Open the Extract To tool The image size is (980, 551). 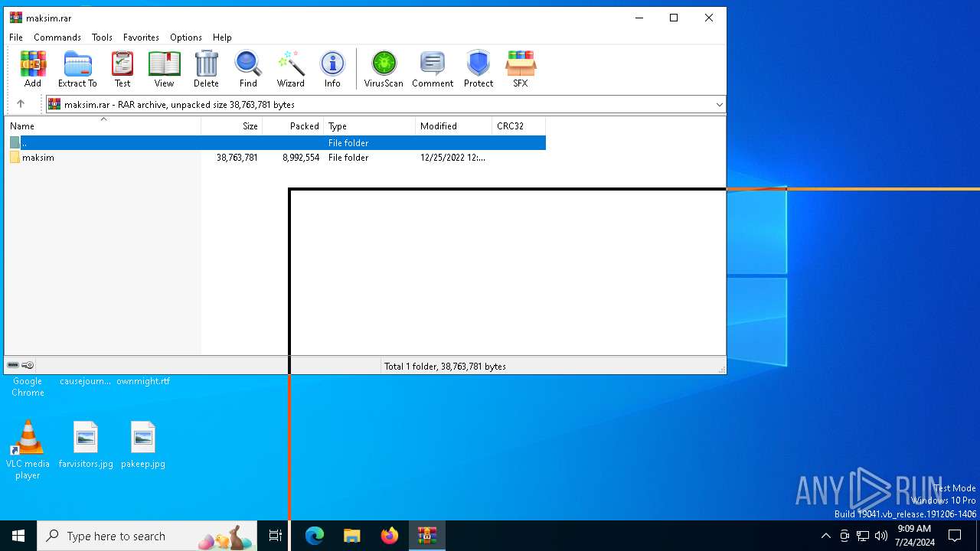point(77,70)
